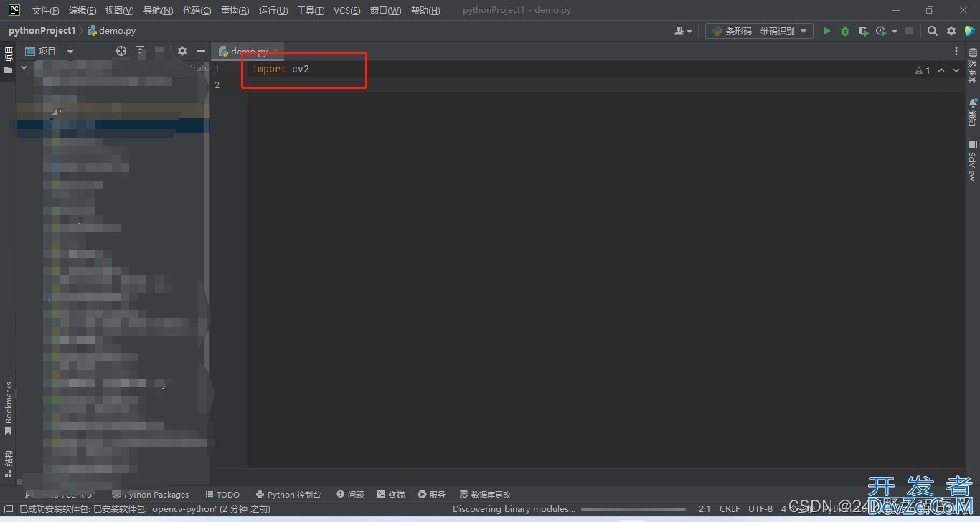
Task: Open Project panel options gear
Action: [x=182, y=51]
